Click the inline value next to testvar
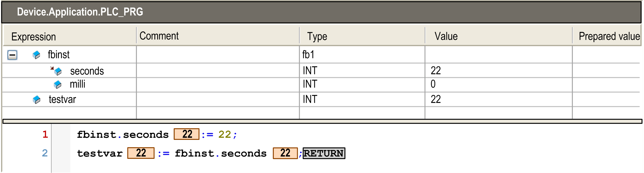 [141, 153]
